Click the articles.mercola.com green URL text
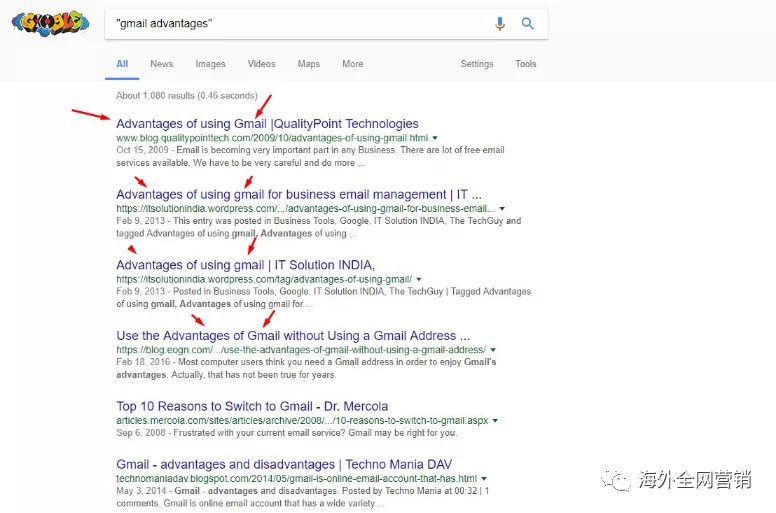Image resolution: width=776 pixels, height=513 pixels. [302, 420]
